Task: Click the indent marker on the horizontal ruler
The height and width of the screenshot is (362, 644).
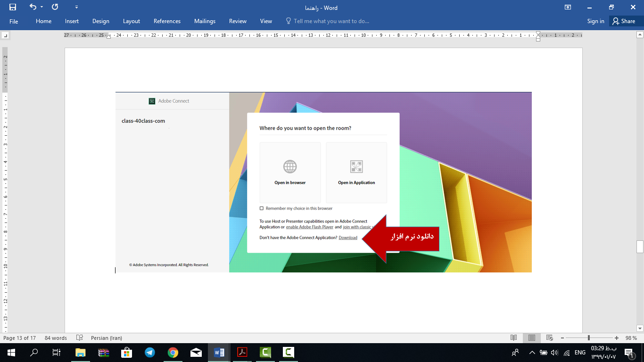Action: [538, 36]
